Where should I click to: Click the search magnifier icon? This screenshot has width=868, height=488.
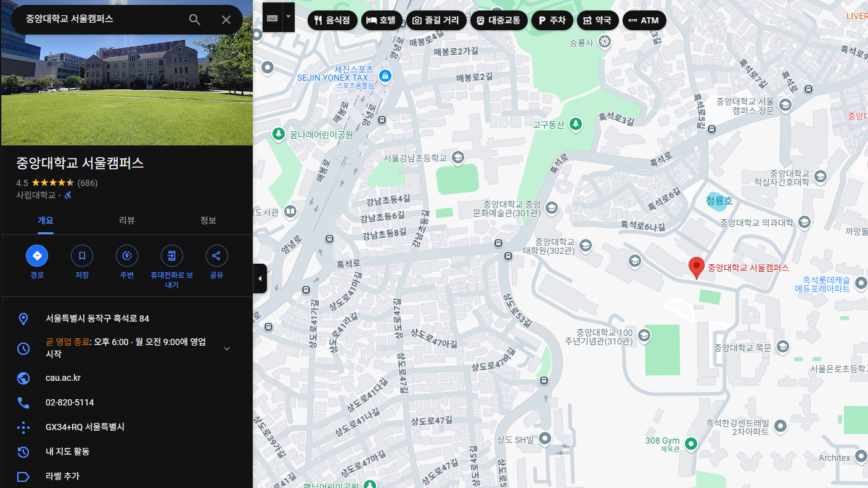click(195, 20)
